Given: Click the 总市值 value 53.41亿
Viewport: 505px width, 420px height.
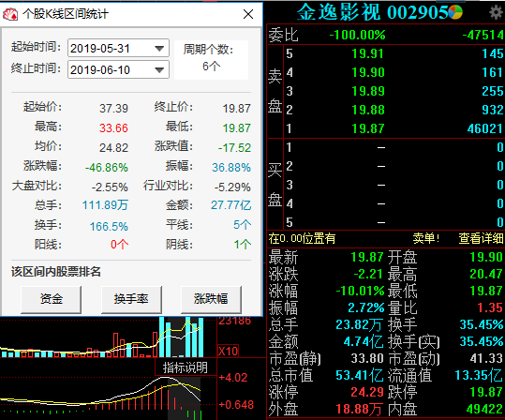Looking at the screenshot, I should point(360,375).
